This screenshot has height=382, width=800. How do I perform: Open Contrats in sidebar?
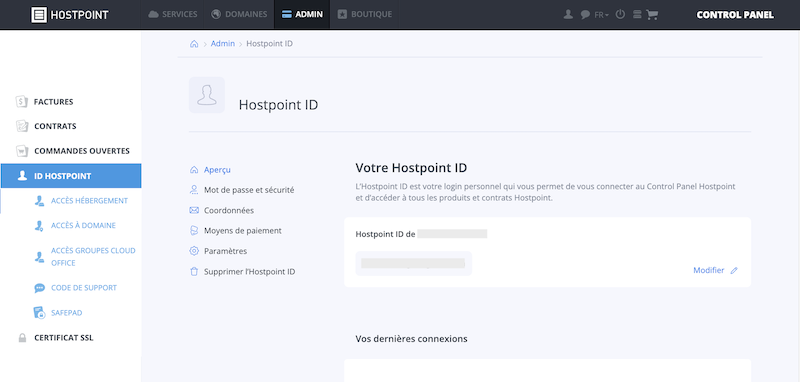[55, 126]
